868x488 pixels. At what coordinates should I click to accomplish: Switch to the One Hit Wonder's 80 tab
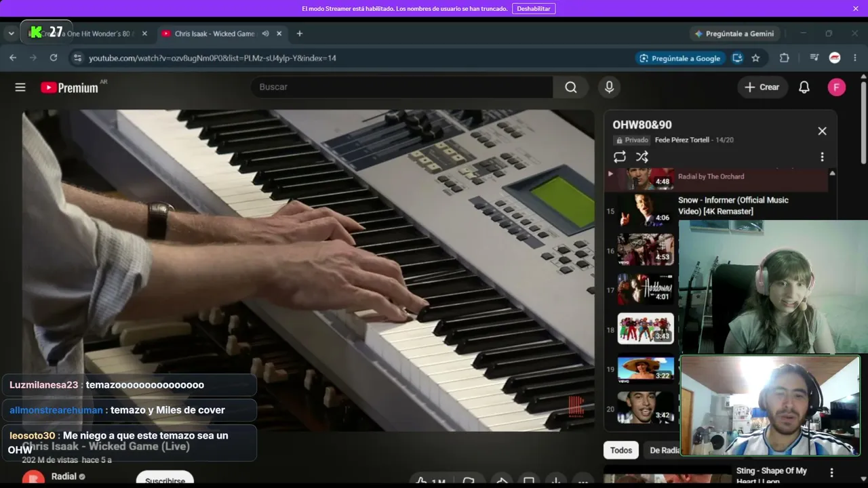click(87, 33)
